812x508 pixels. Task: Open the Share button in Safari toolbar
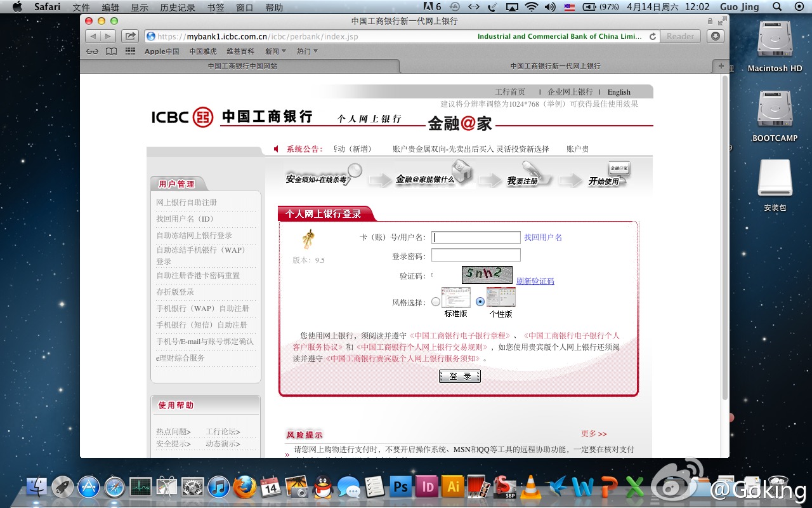130,36
